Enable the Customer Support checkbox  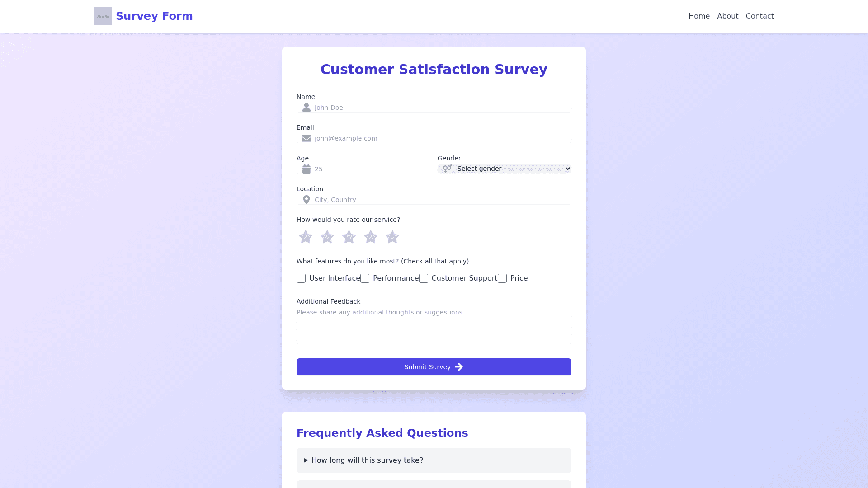[x=424, y=278]
